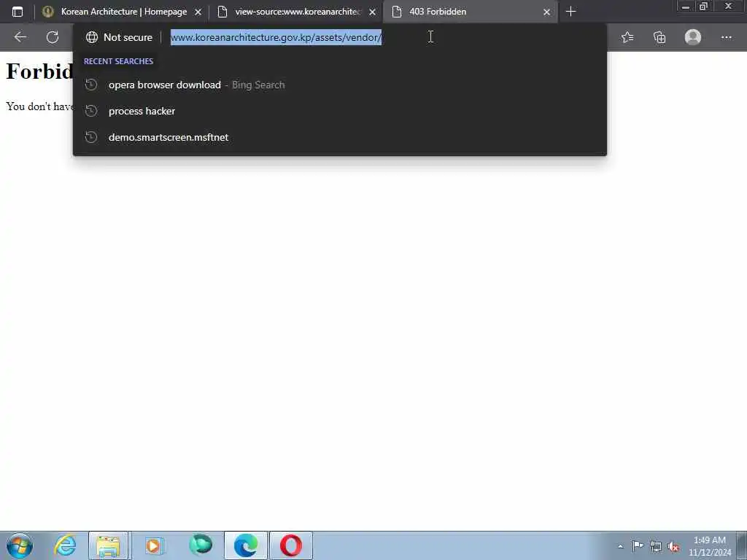Click history icon beside opera browser download

(x=91, y=85)
